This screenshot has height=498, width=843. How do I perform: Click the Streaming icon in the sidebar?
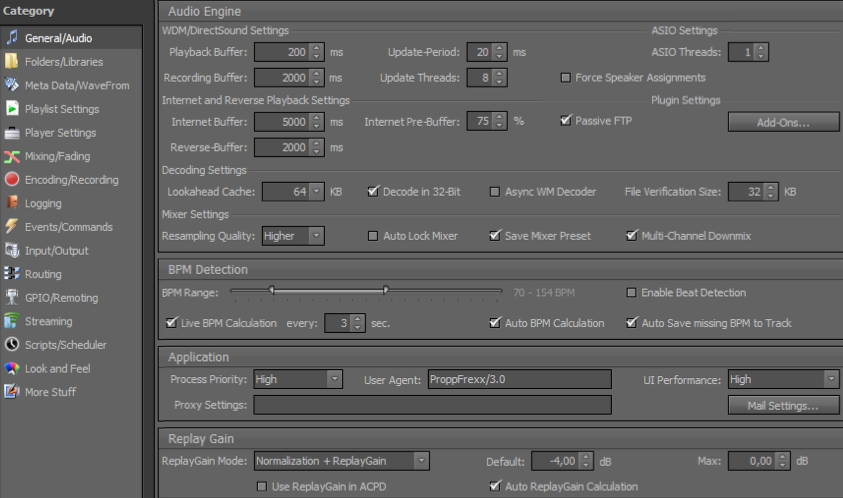coord(12,321)
